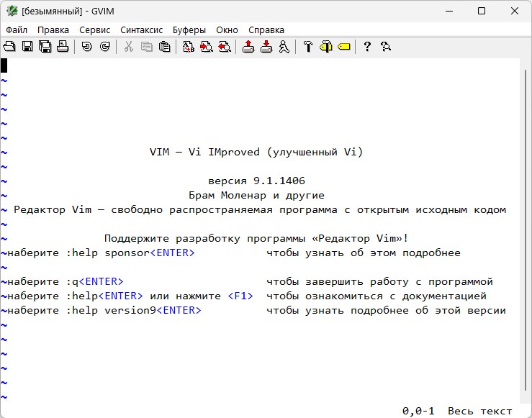Click the 'версия 9.1.1406' text
Image resolution: width=532 pixels, height=418 pixels.
coord(256,181)
